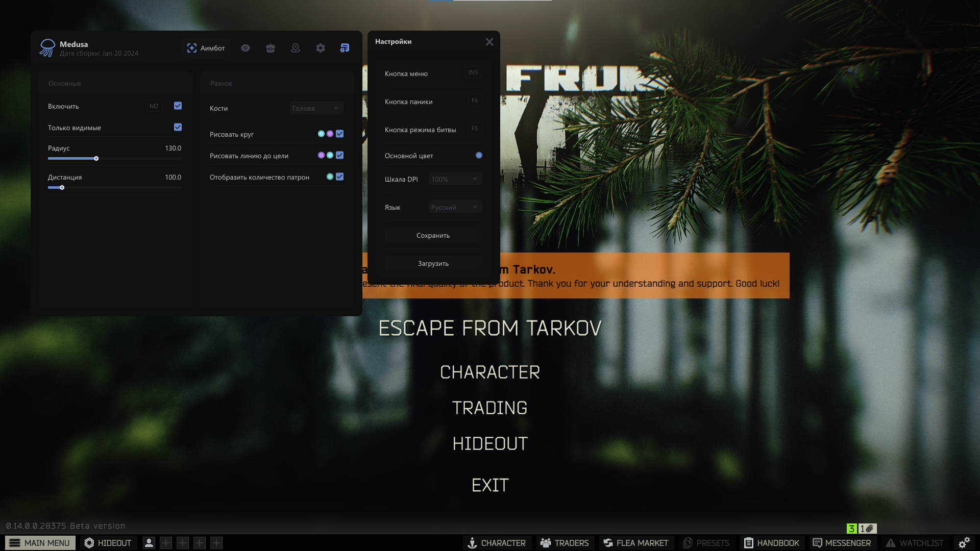Click the M2 keybind for Включить
Image resolution: width=980 pixels, height=551 pixels.
coord(154,106)
